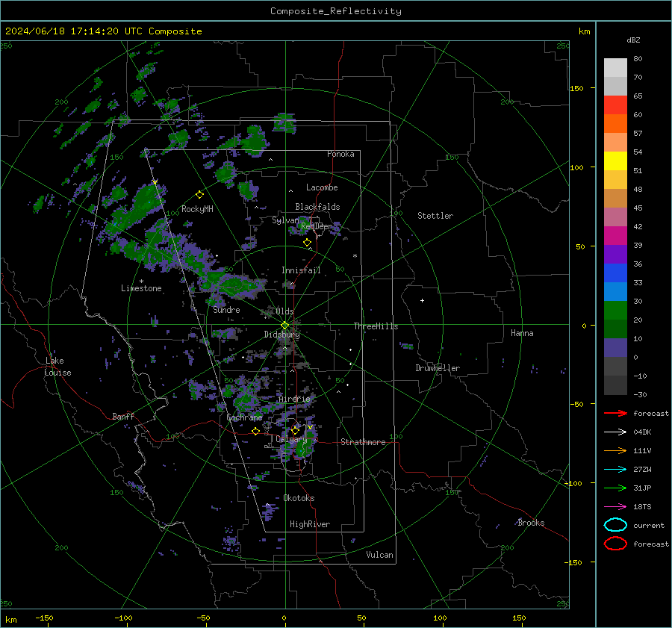This screenshot has width=672, height=628.
Task: Click the Innisfail city label
Action: click(x=301, y=270)
